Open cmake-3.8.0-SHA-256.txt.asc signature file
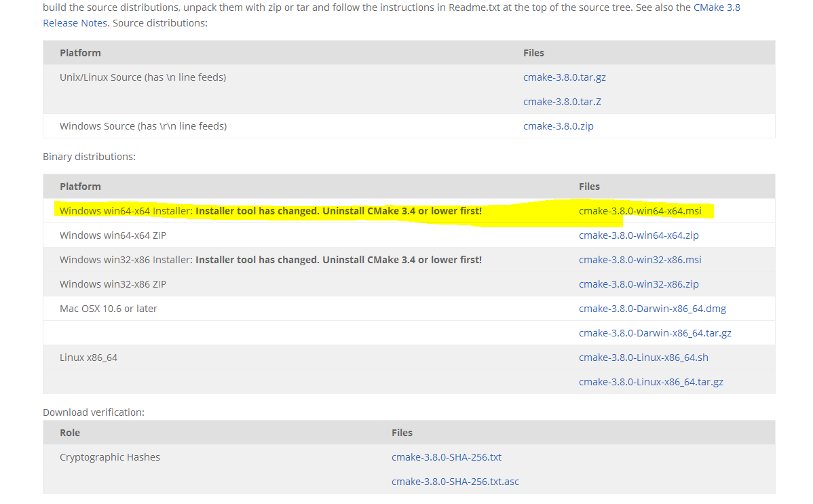 point(455,482)
